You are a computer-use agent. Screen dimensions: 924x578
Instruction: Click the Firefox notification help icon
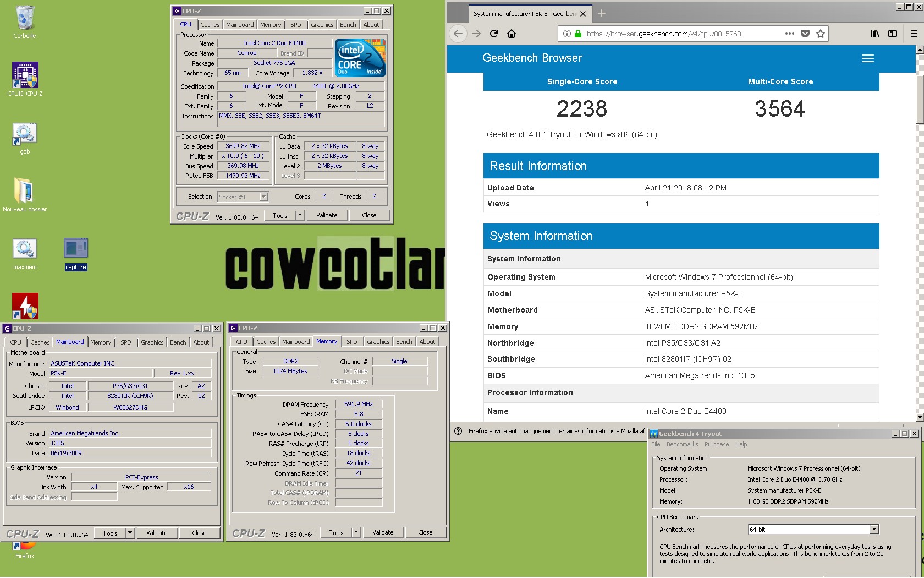pos(458,431)
